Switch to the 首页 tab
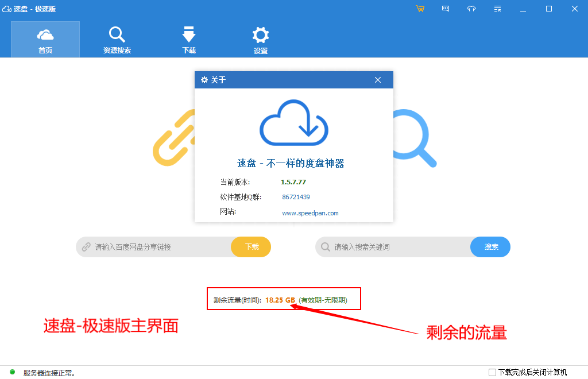 pyautogui.click(x=45, y=40)
